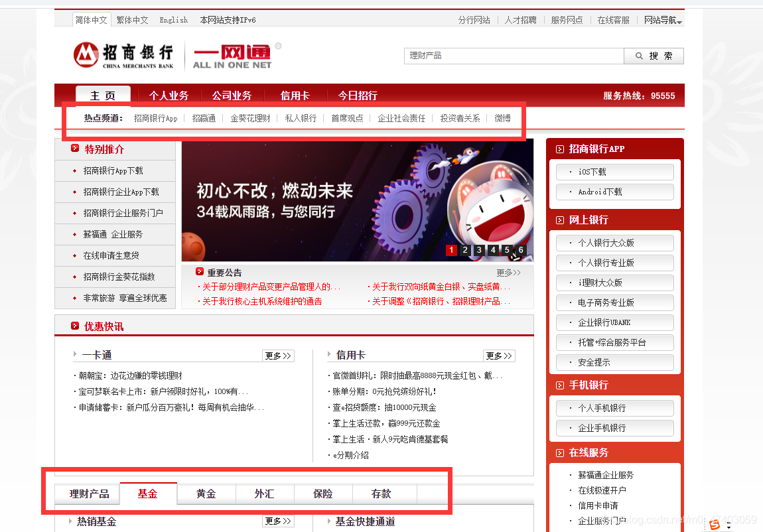Select banner slide 6
Image resolution: width=763 pixels, height=532 pixels.
point(521,250)
